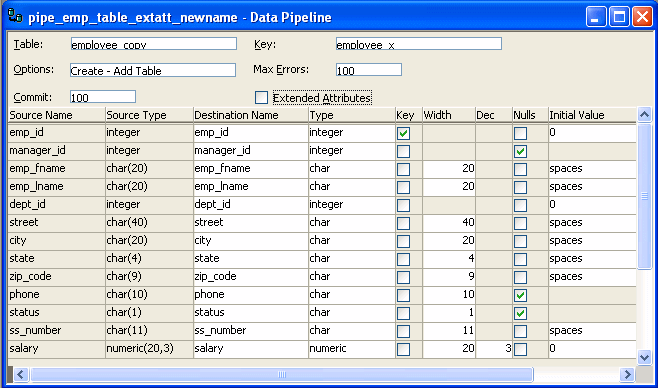
Task: Click the horizontal scrollbar thumb
Action: coord(282,374)
